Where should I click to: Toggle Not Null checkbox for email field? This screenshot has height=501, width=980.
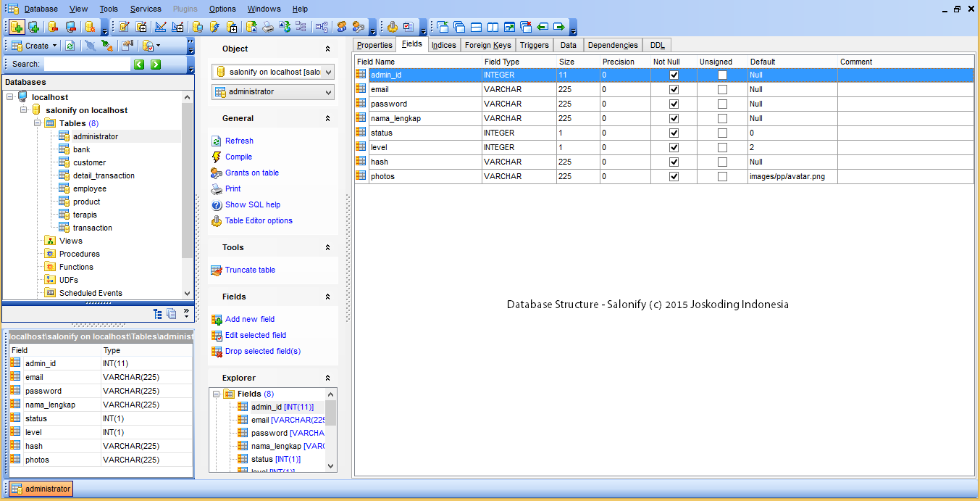point(674,89)
